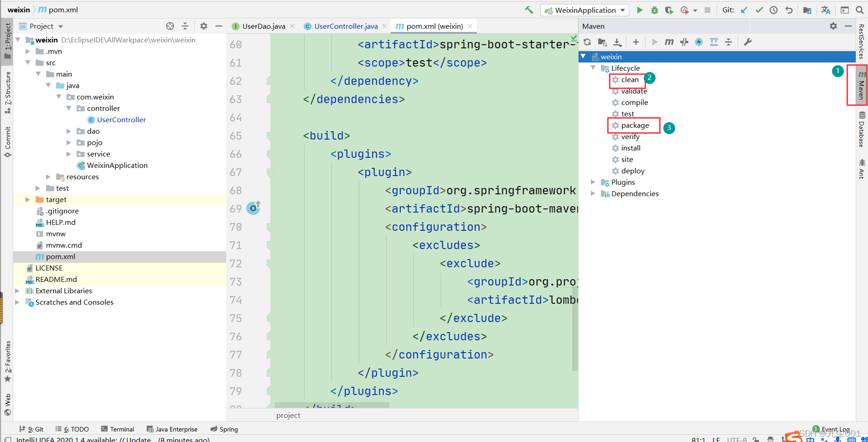Viewport: 868px width, 442px height.
Task: Reload all Maven projects
Action: (587, 42)
